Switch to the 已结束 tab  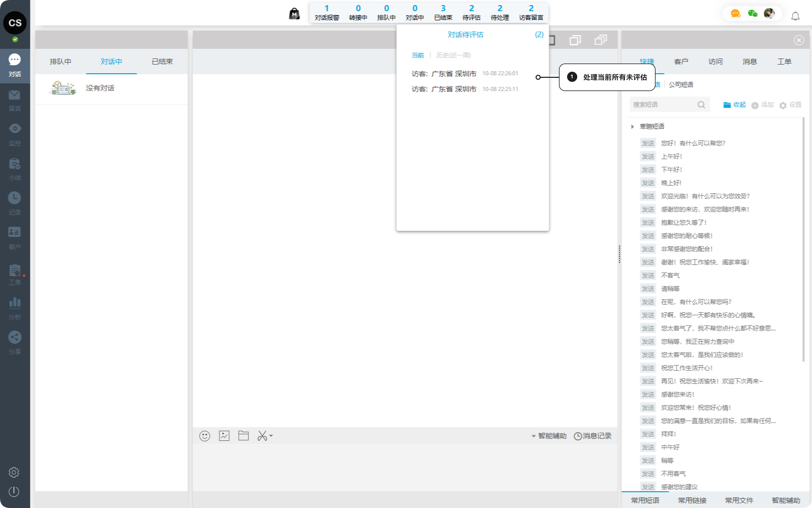tap(162, 62)
